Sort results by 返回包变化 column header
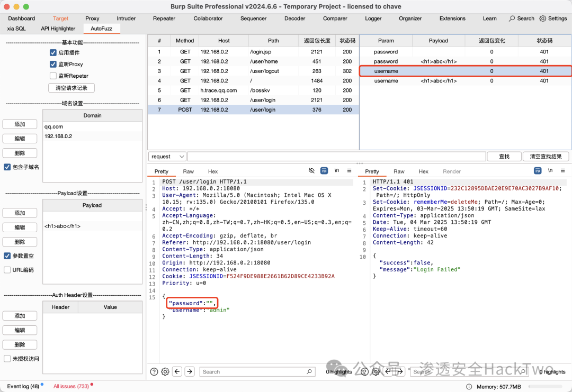This screenshot has height=392, width=572. (x=491, y=41)
